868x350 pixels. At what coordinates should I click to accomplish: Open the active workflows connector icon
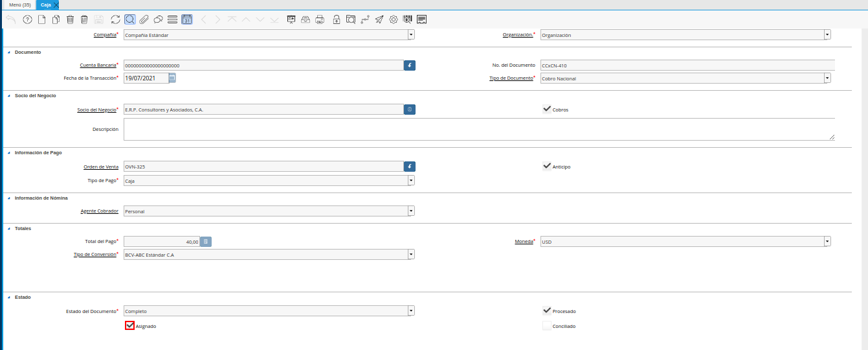pos(365,19)
